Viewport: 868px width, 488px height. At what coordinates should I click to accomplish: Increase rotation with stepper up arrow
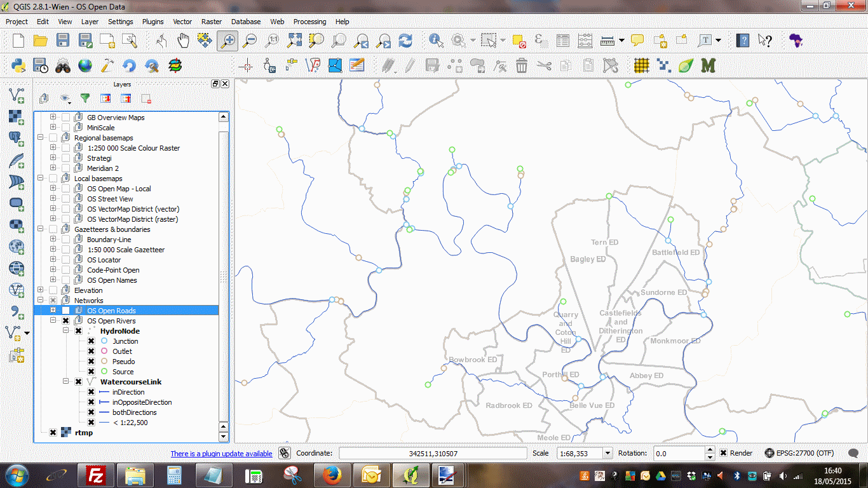[710, 450]
